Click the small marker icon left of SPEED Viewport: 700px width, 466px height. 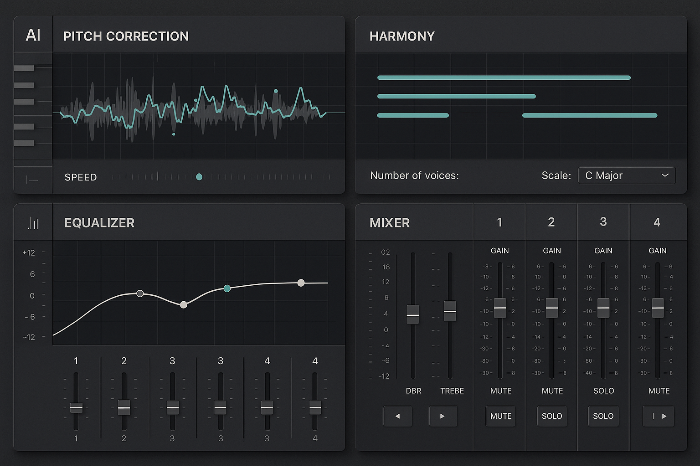(32, 180)
